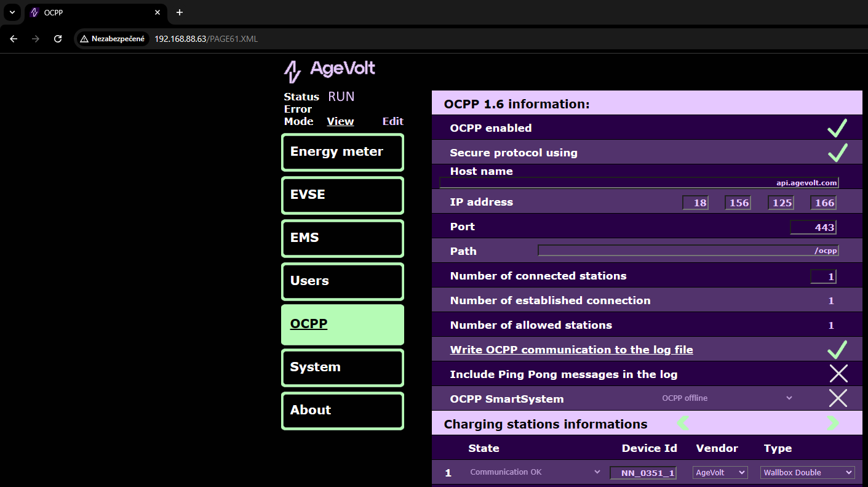This screenshot has height=487, width=868.
Task: Click the address bar URL
Action: 206,39
